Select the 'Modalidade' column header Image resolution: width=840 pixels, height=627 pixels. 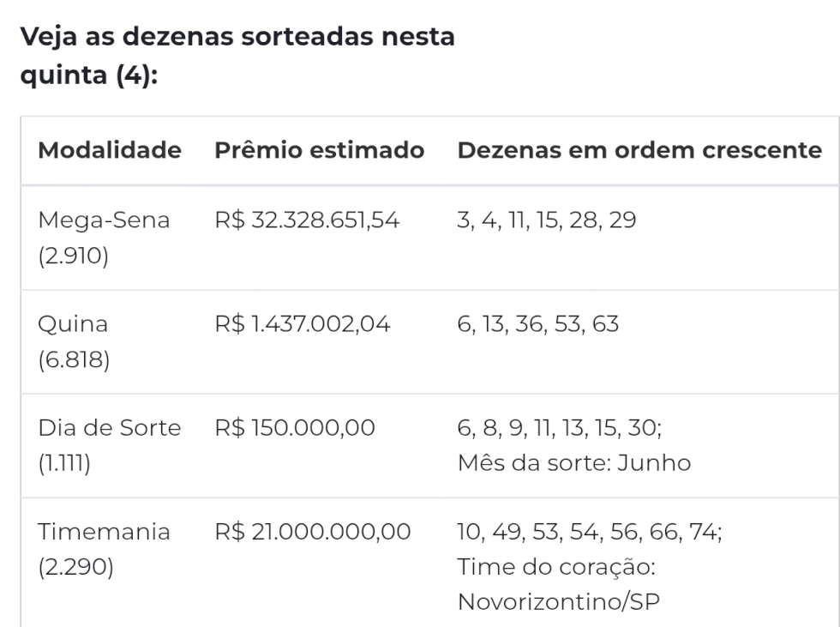coord(110,150)
